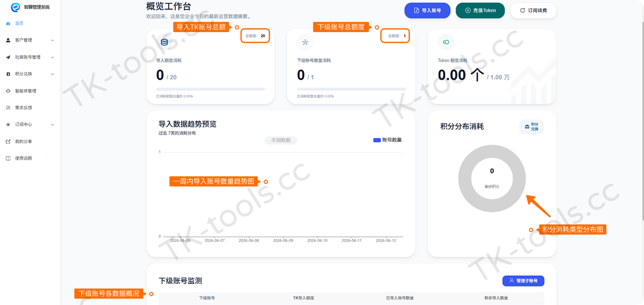
Task: Click the 2026-06-09 date on chart axis
Action: [x=283, y=241]
